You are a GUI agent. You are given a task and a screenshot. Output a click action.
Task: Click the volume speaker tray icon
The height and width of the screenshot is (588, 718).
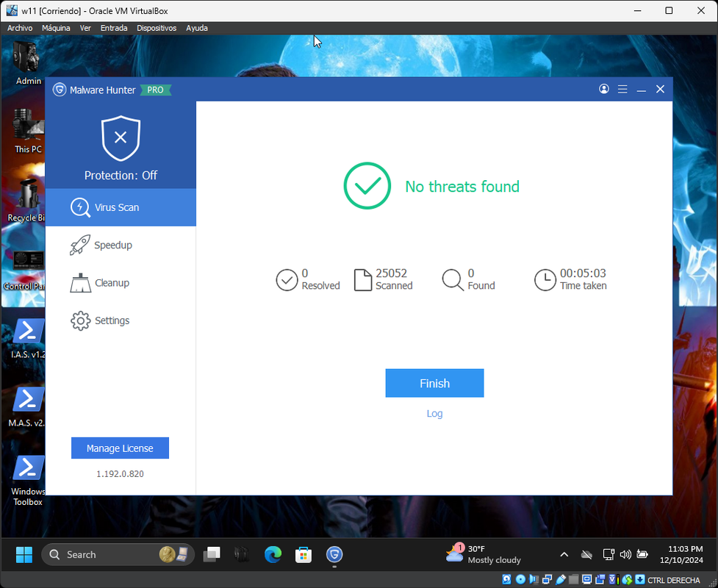[625, 555]
